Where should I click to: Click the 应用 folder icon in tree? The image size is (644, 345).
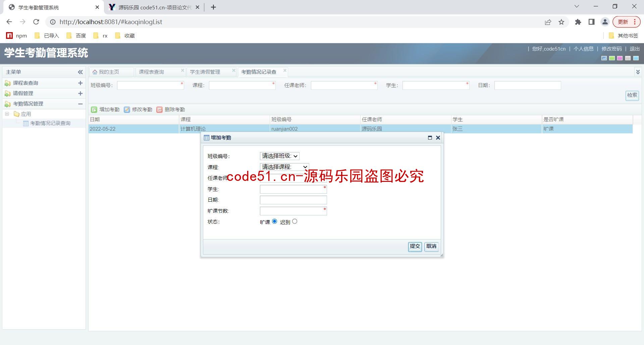[16, 114]
